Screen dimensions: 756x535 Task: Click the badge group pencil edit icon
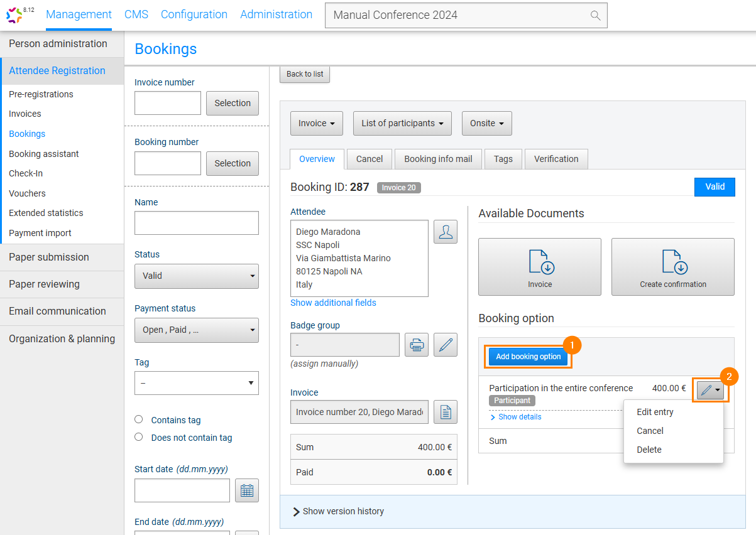446,345
